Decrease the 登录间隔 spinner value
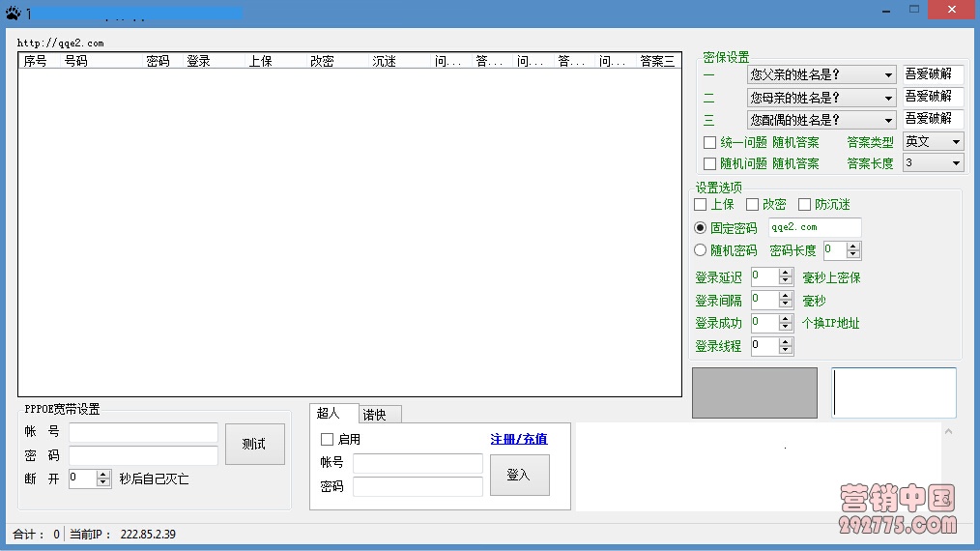This screenshot has height=551, width=980. [x=786, y=304]
